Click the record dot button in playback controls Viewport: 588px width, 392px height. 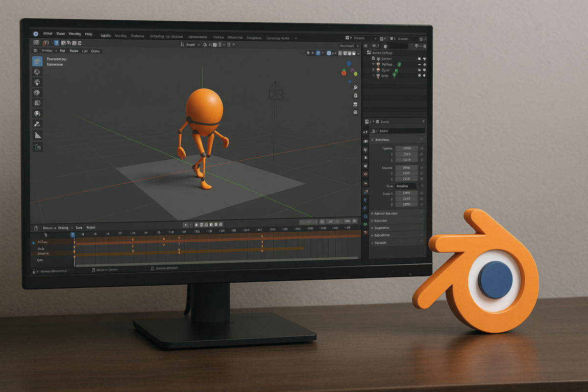185,224
